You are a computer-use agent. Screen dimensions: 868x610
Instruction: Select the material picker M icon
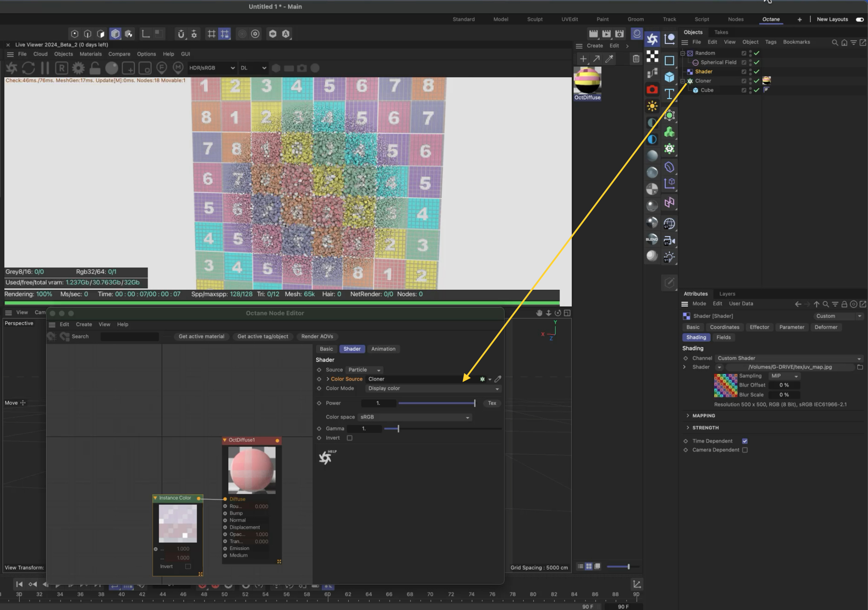point(178,68)
